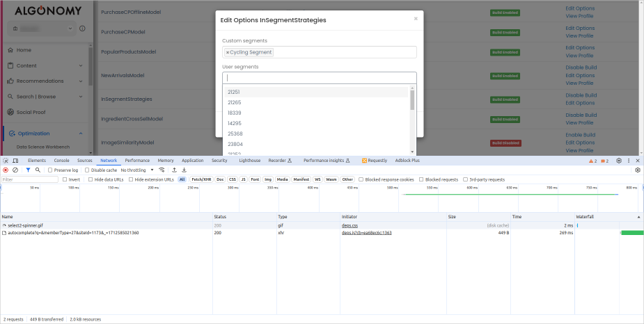This screenshot has height=324, width=644.
Task: Switch to the Console tab
Action: 62,161
